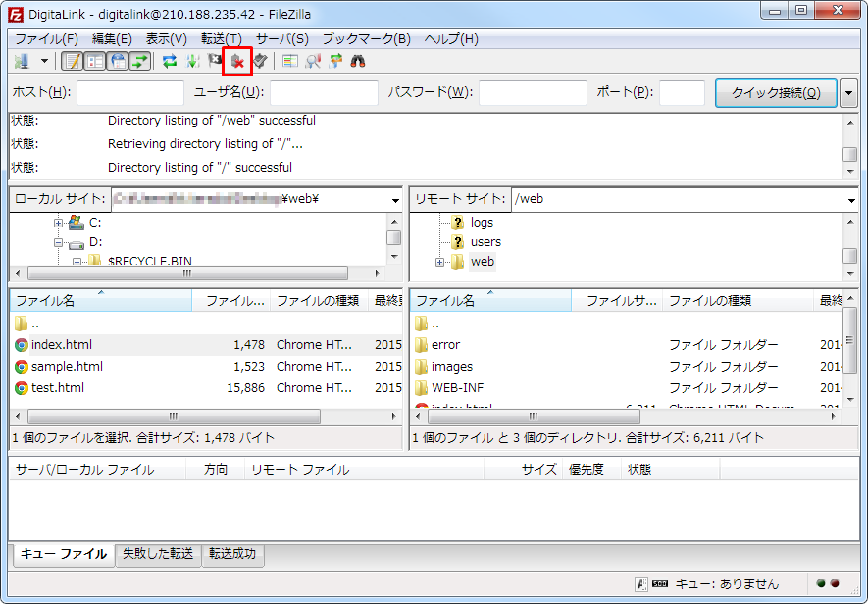Click the 方向 queue column header
This screenshot has height=604, width=868.
click(x=216, y=470)
